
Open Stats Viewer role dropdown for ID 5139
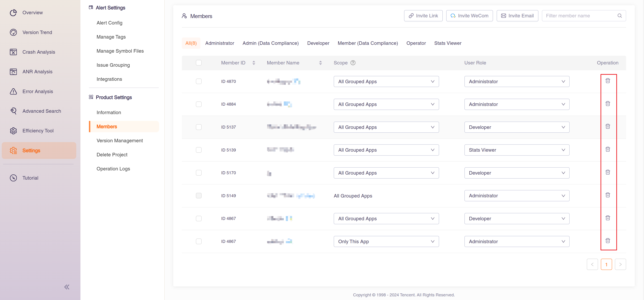516,150
